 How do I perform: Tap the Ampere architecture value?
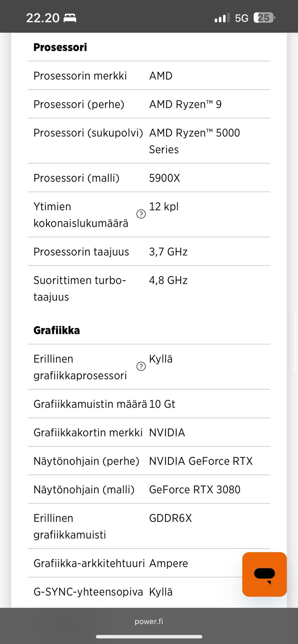pos(169,563)
